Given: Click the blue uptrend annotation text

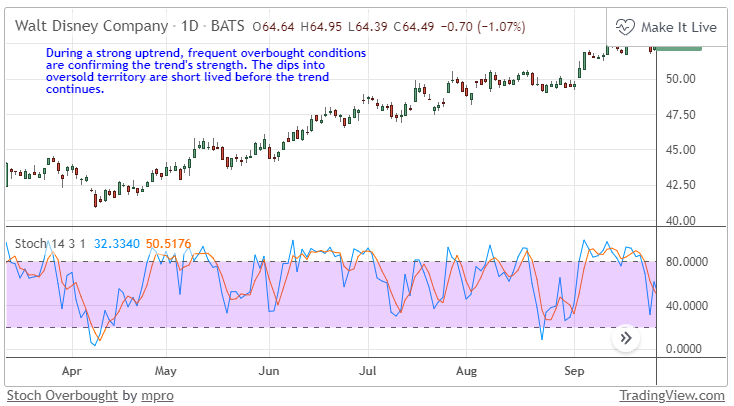Looking at the screenshot, I should (206, 71).
